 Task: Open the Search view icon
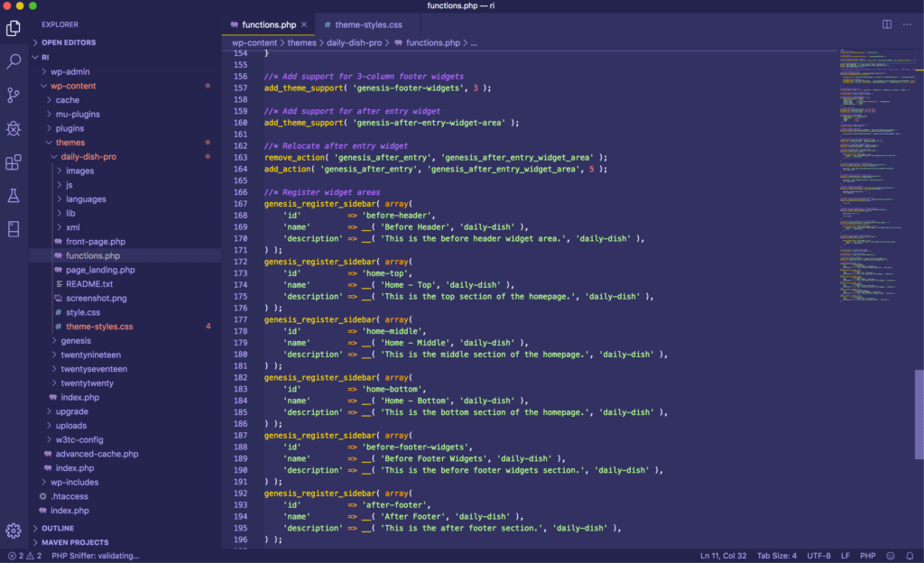(13, 61)
